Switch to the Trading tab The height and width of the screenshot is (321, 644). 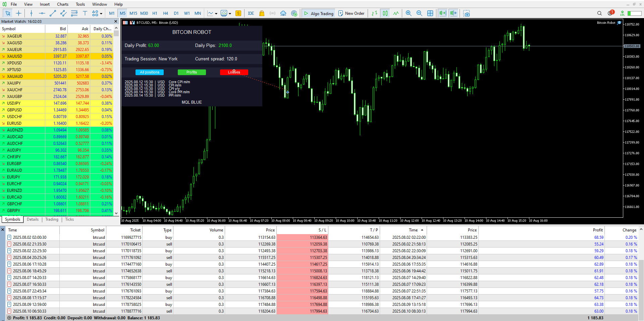(52, 219)
